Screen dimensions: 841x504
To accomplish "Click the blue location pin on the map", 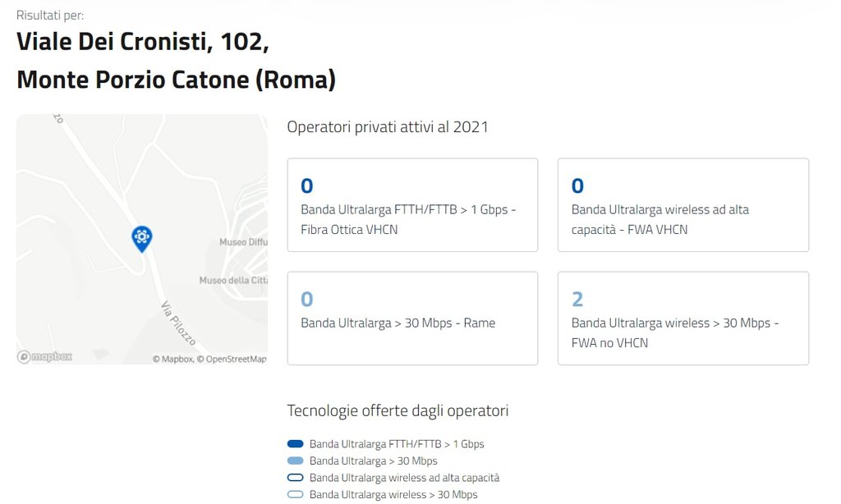I will click(x=142, y=238).
